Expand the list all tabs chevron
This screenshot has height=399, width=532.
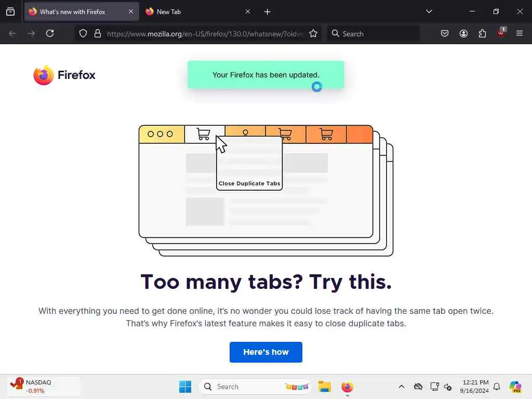tap(429, 11)
